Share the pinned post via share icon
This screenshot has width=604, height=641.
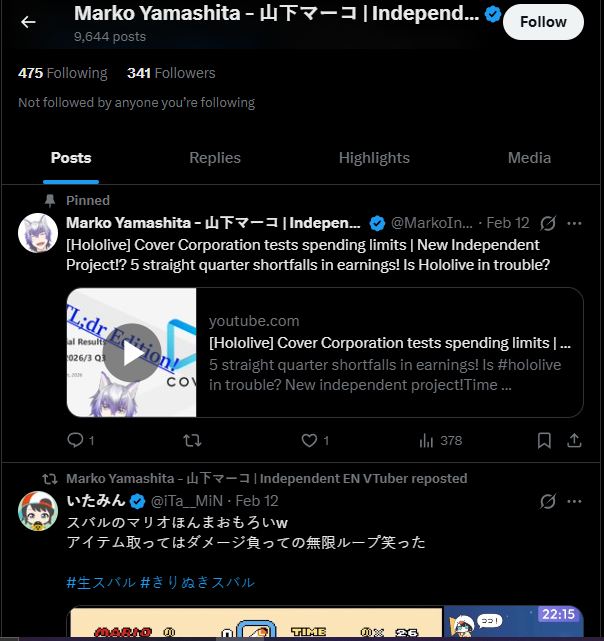[x=574, y=440]
